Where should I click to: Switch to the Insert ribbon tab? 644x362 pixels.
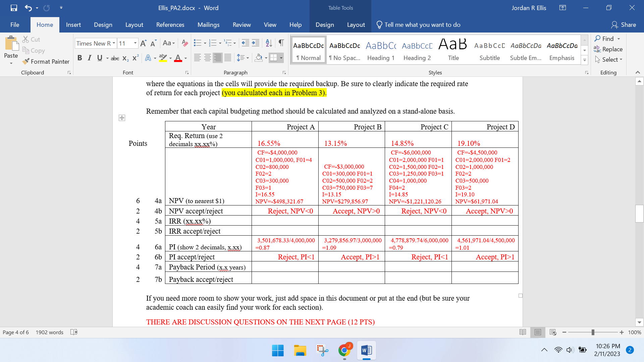tap(73, 24)
